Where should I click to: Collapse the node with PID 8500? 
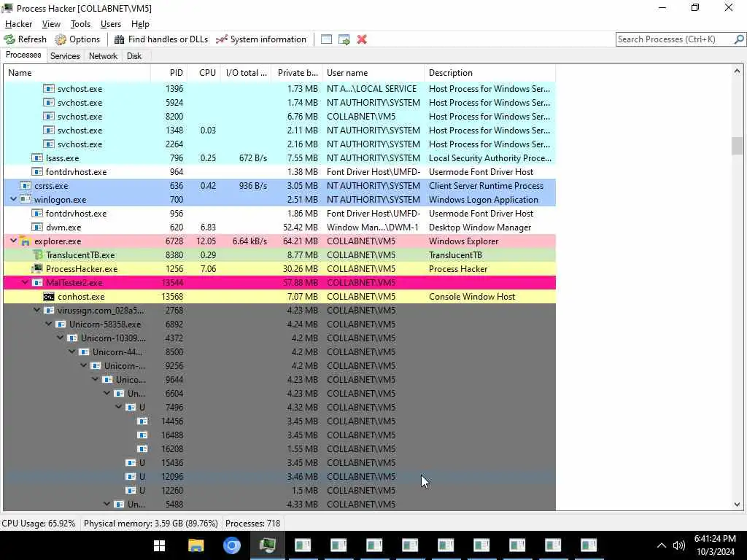coord(72,351)
